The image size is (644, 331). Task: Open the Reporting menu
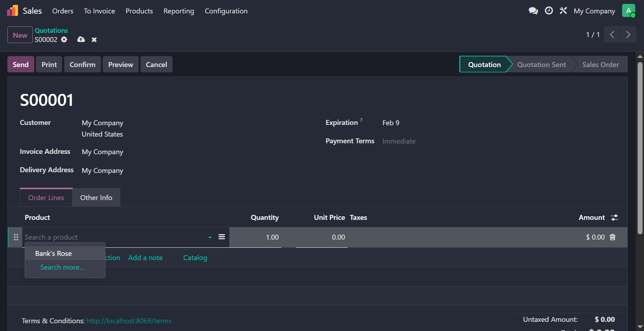tap(179, 11)
